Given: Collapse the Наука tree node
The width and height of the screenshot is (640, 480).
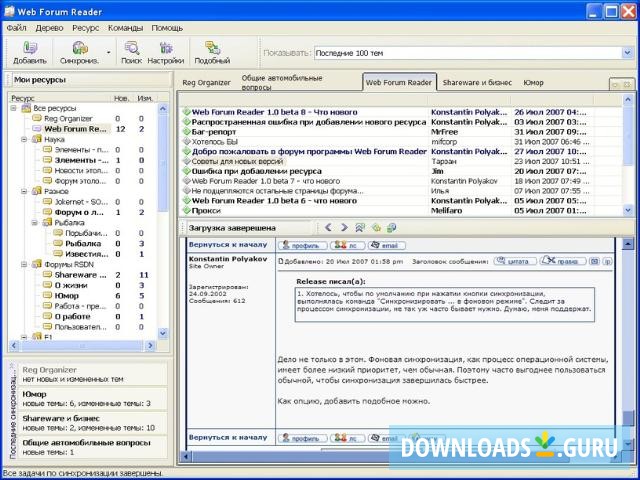Looking at the screenshot, I should pos(24,140).
